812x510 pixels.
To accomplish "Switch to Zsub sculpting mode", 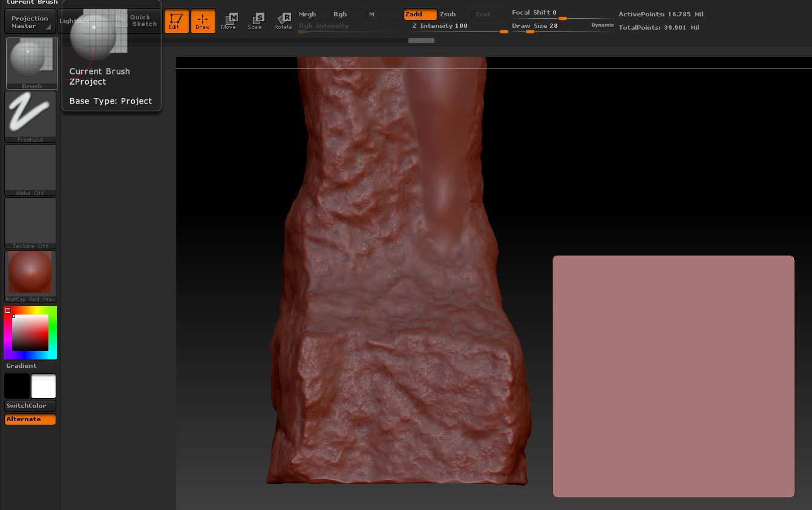I will pos(455,14).
